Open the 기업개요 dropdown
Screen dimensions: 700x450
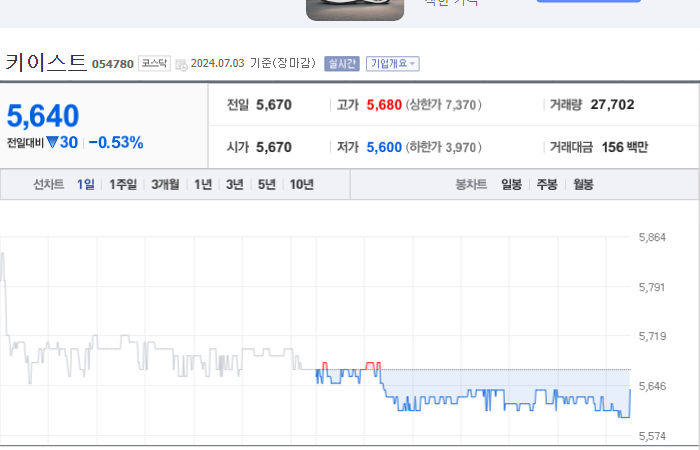click(392, 63)
